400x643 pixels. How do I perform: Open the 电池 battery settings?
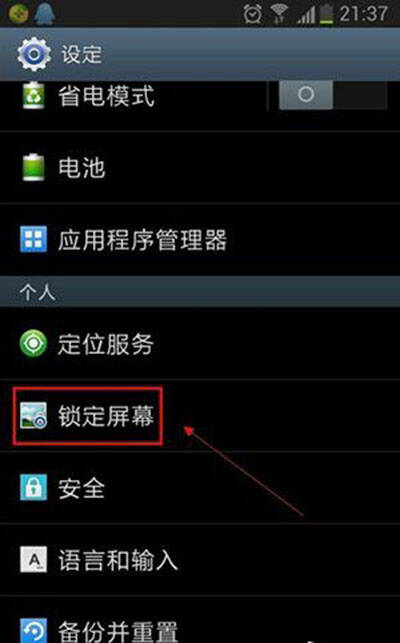coord(200,167)
